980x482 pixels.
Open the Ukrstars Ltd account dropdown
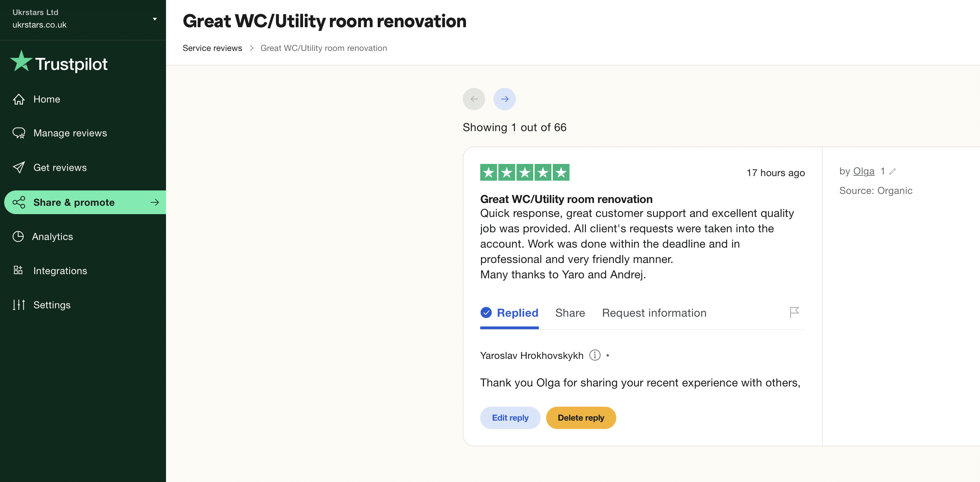click(x=154, y=18)
